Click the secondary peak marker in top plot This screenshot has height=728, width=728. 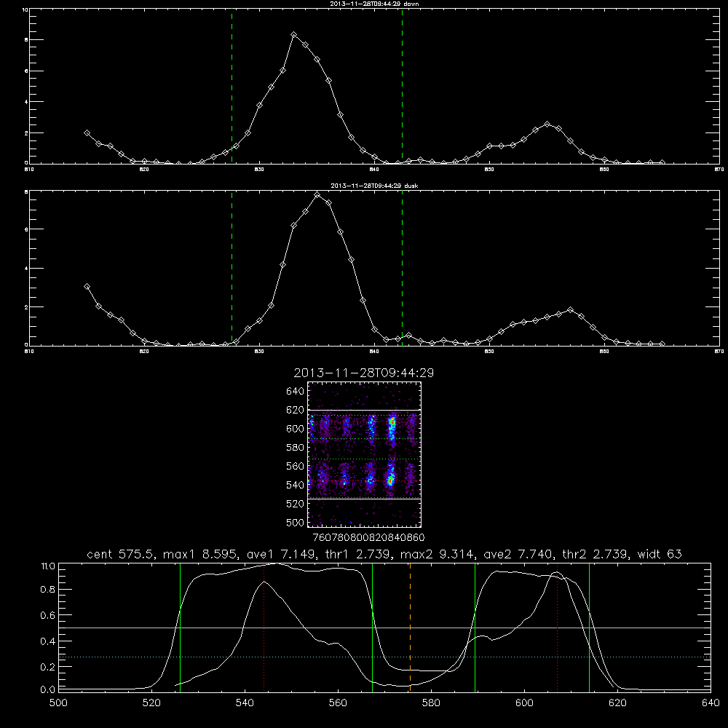pyautogui.click(x=547, y=124)
